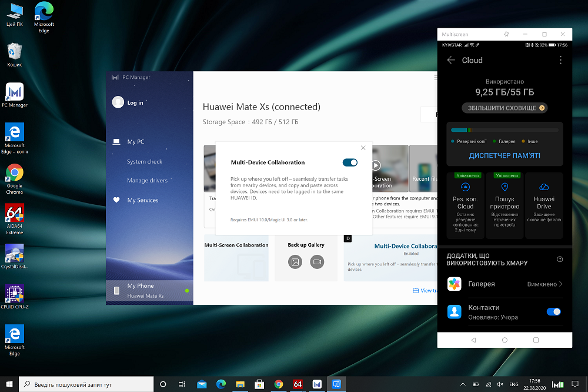Click the video backup icon under Back up Gallery

(x=317, y=262)
